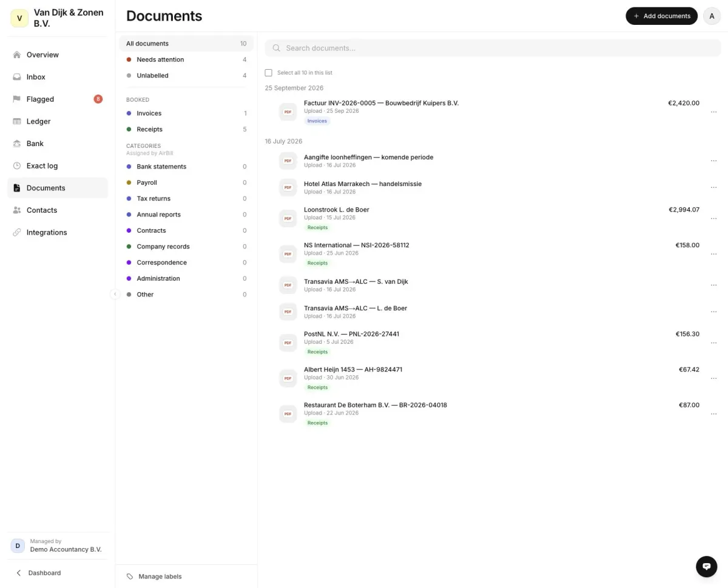The width and height of the screenshot is (728, 588).
Task: Open the Company records category
Action: tap(186, 247)
